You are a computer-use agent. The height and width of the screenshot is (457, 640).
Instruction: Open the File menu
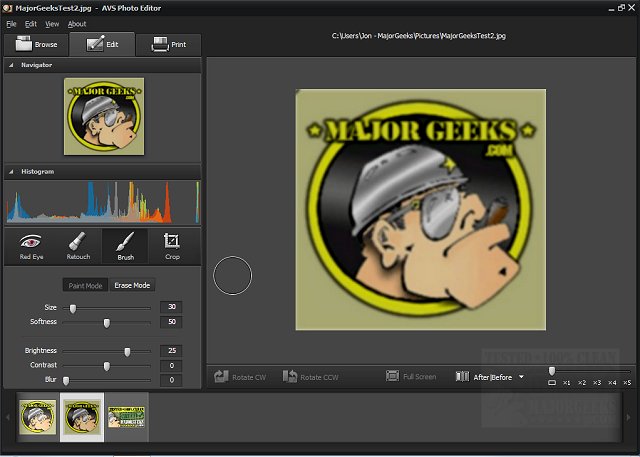point(11,23)
